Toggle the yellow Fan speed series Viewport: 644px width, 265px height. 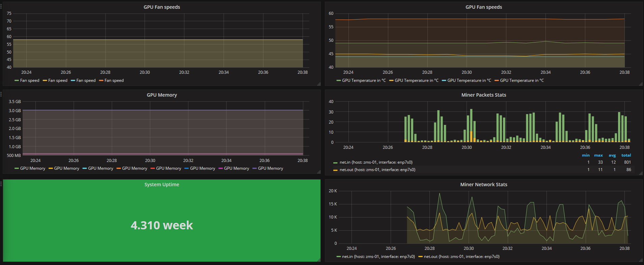click(x=58, y=80)
